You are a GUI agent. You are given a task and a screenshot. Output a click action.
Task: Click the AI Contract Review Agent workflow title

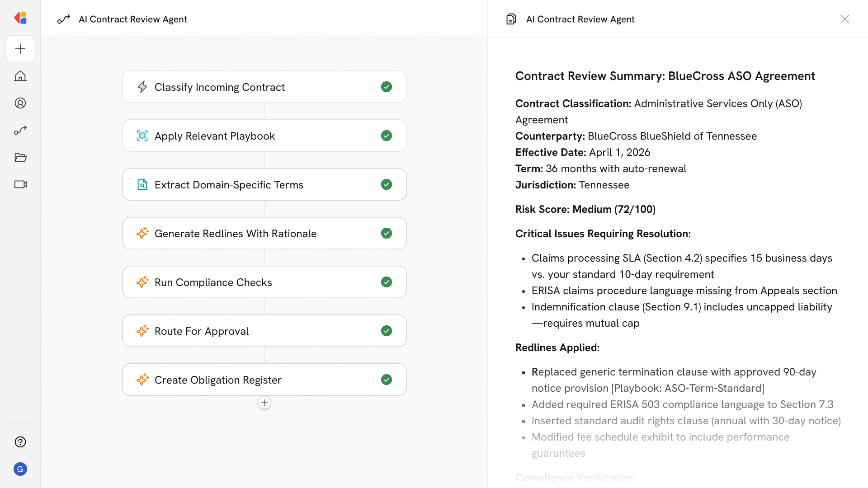pos(132,19)
